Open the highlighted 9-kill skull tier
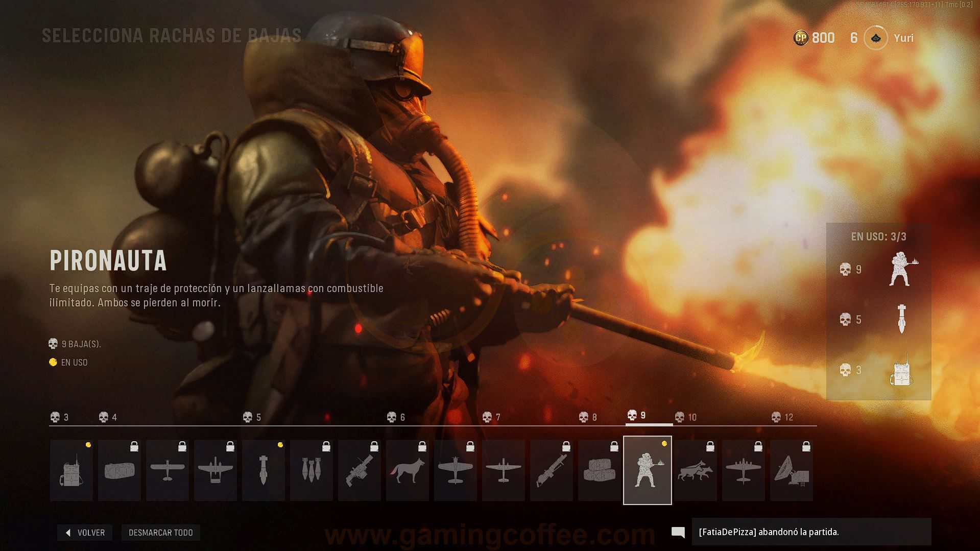Image resolution: width=980 pixels, height=551 pixels. pyautogui.click(x=636, y=415)
